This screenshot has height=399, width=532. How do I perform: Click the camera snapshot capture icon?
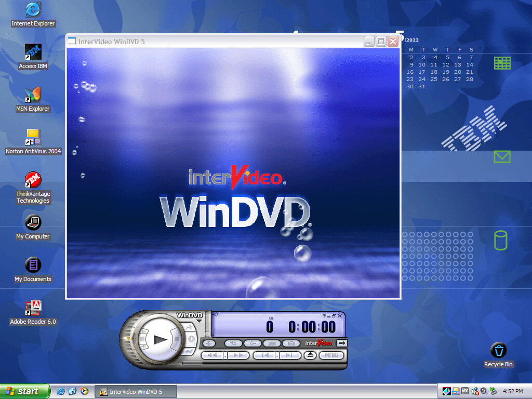(x=291, y=343)
